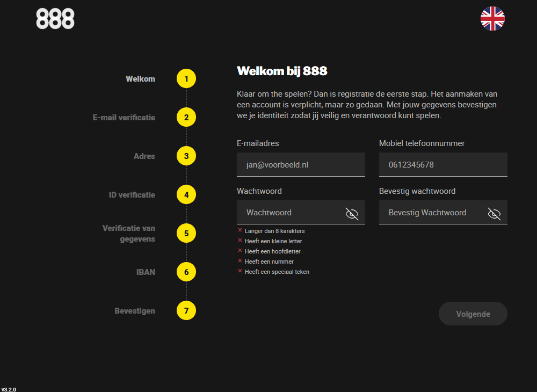Screen dimensions: 537x392
Task: Focus the Wachtwoord input field
Action: click(x=301, y=213)
